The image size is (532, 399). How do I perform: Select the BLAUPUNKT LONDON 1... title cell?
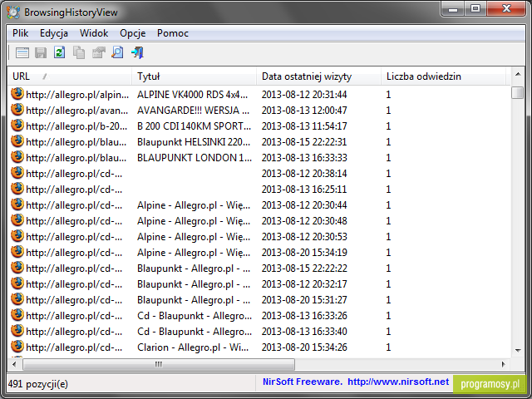pyautogui.click(x=195, y=157)
